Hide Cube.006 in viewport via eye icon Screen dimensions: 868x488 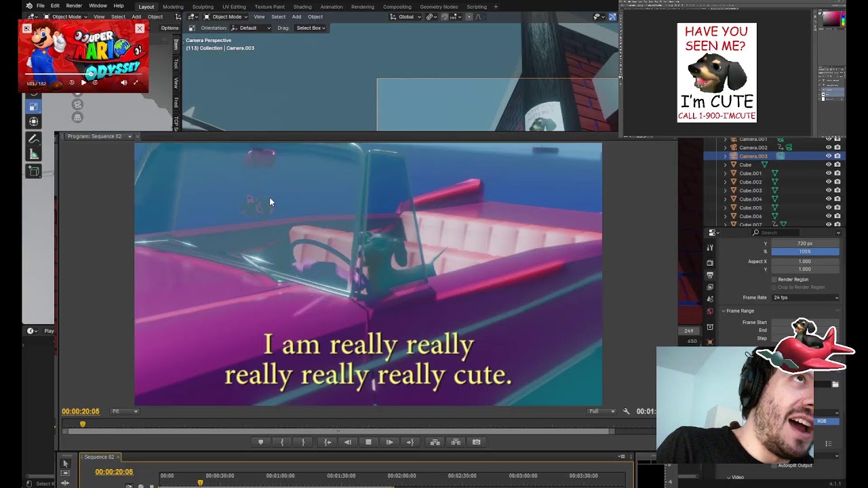coord(829,216)
